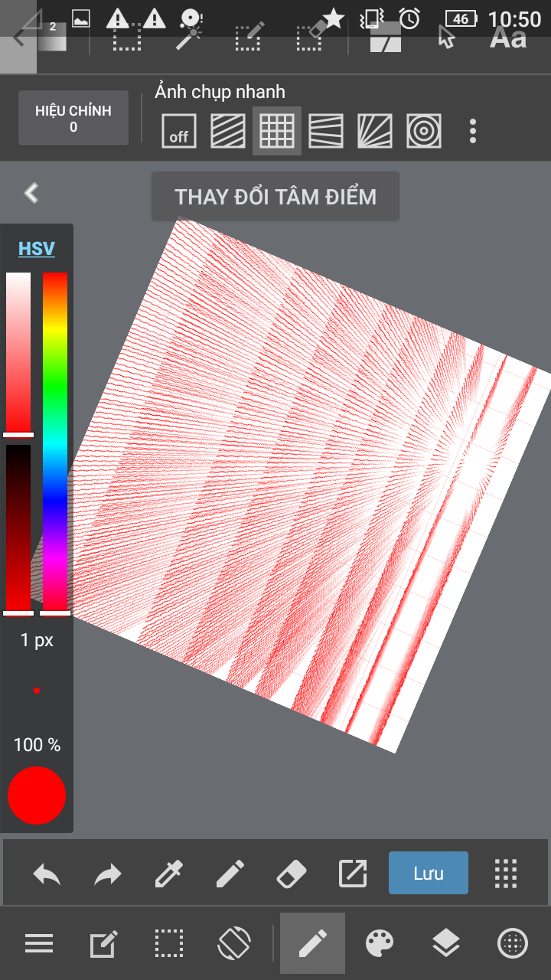Open the color palette panel
551x980 pixels.
pyautogui.click(x=380, y=944)
